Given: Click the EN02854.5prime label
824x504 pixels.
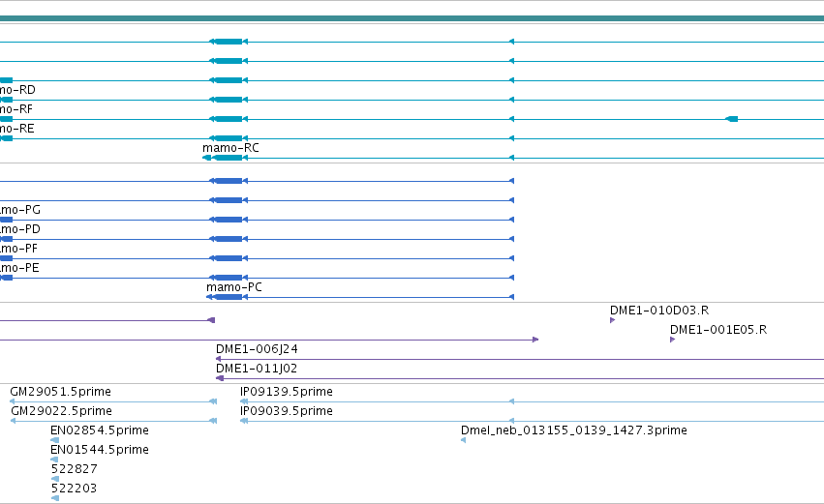Looking at the screenshot, I should 100,430.
